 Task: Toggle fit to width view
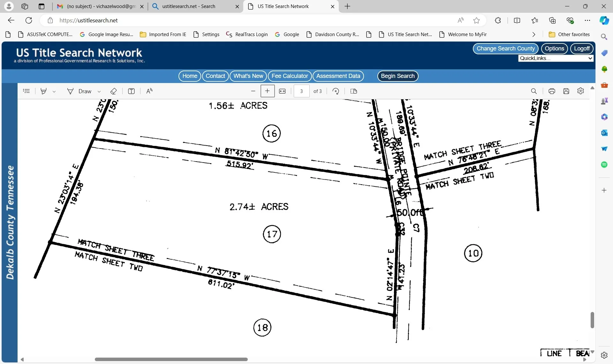point(282,91)
